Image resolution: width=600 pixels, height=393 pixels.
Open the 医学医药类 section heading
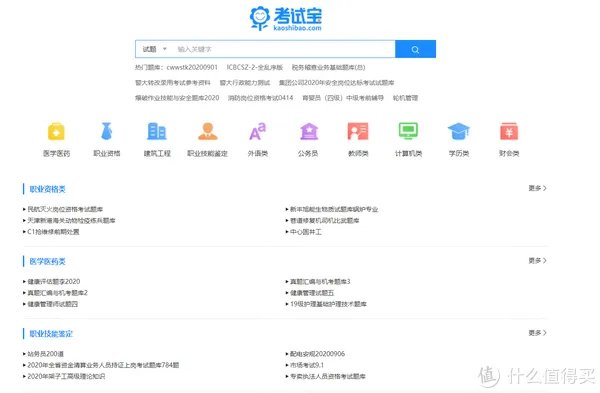pyautogui.click(x=47, y=261)
